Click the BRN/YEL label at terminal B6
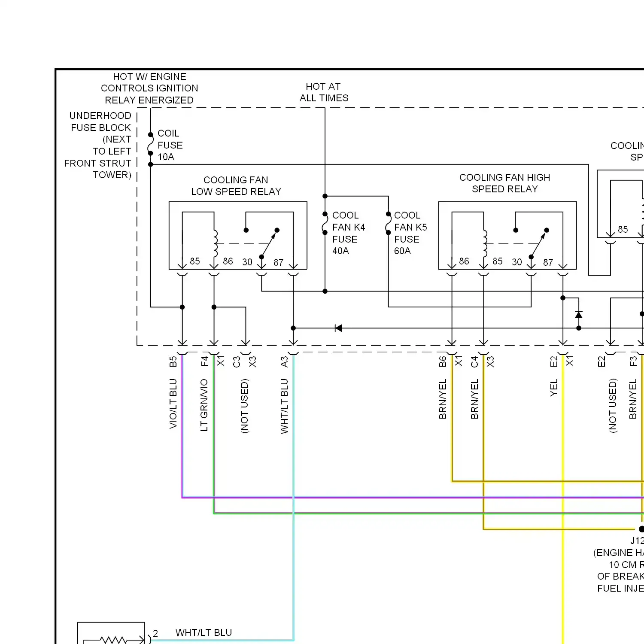 tap(443, 399)
